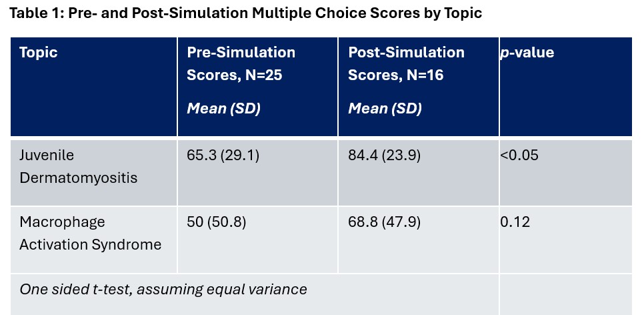Click the Pre-Simulation Scores header text
Screen dimensions: 644x315
point(241,53)
